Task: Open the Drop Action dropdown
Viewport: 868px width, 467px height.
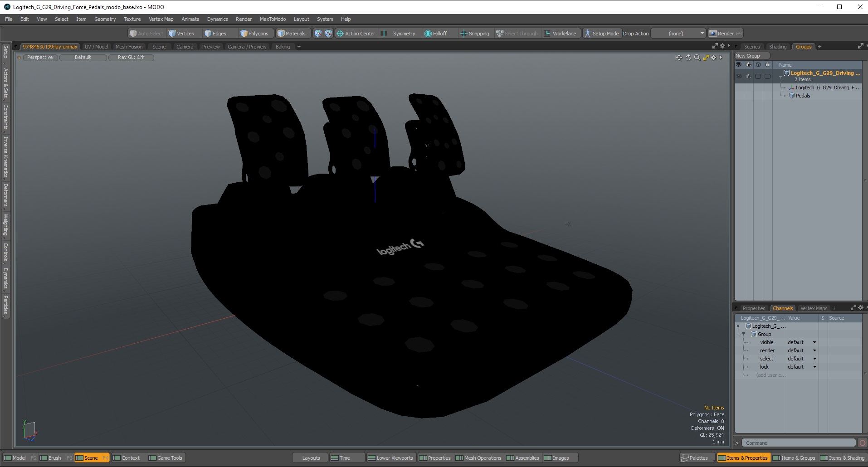Action: [x=678, y=34]
